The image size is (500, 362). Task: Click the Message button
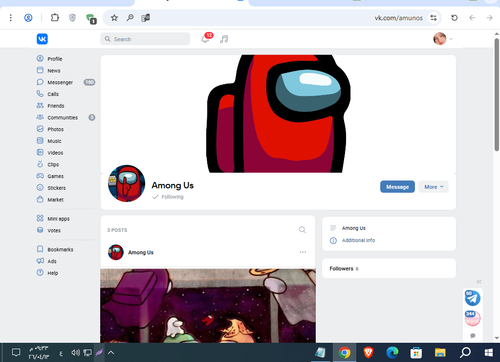tap(397, 187)
